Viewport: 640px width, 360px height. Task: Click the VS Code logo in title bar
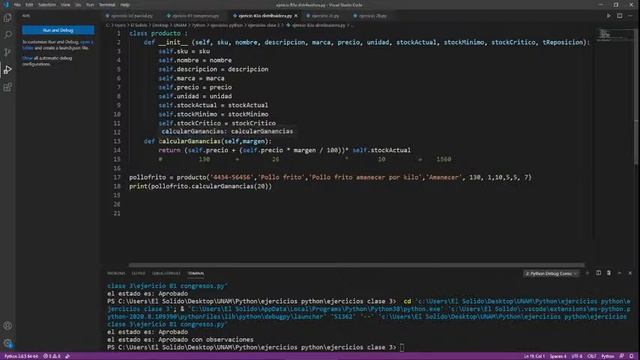(6, 5)
